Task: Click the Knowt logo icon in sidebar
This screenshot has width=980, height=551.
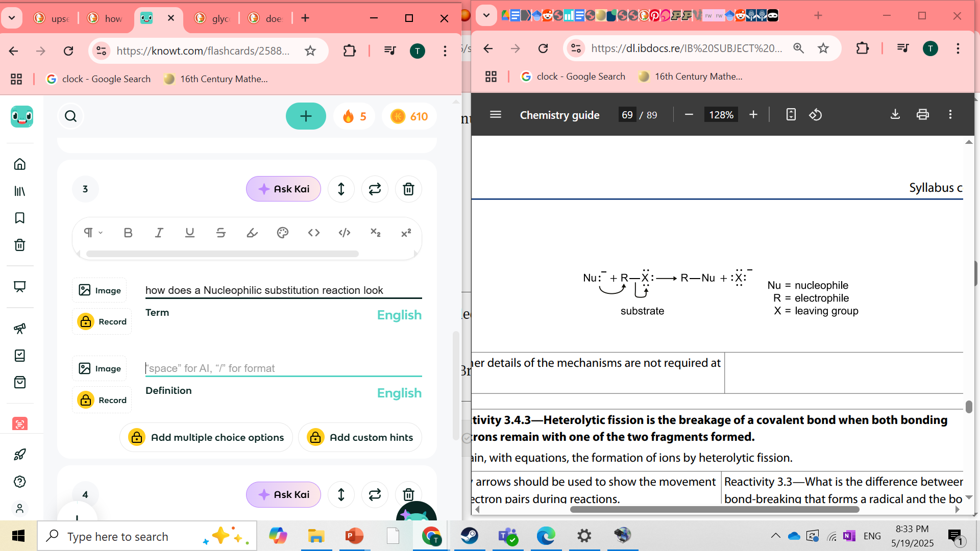Action: (22, 117)
